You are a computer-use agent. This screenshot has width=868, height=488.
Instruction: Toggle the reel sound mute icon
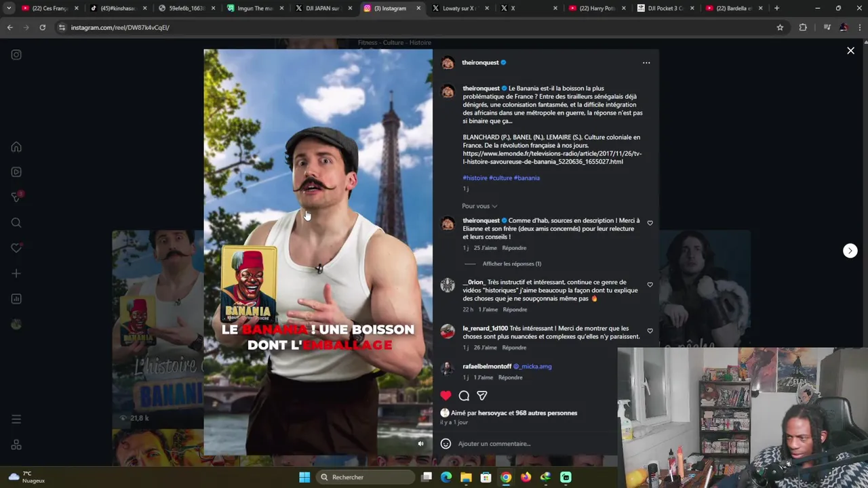(420, 444)
